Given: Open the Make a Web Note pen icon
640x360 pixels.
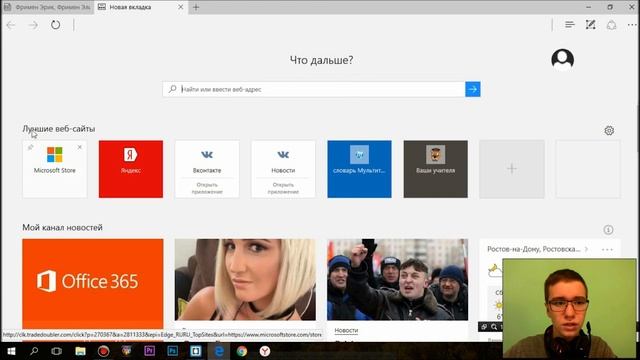Looking at the screenshot, I should (x=591, y=25).
